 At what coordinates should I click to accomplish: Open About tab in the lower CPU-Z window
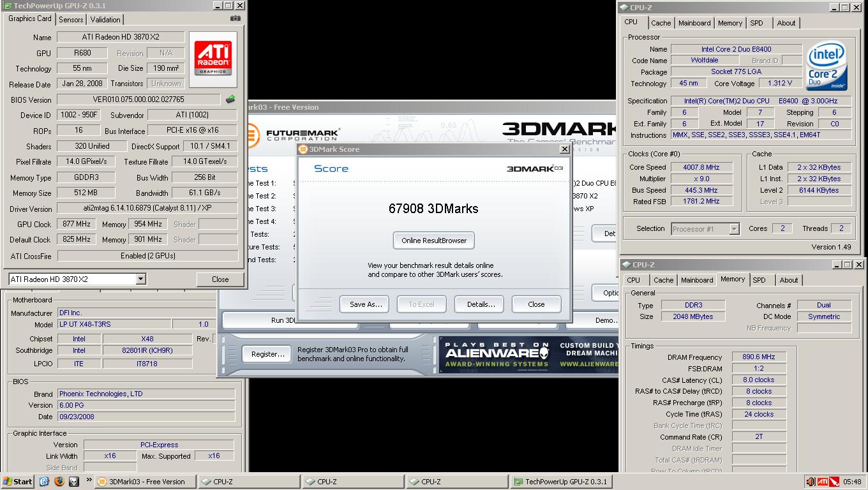[x=789, y=280]
